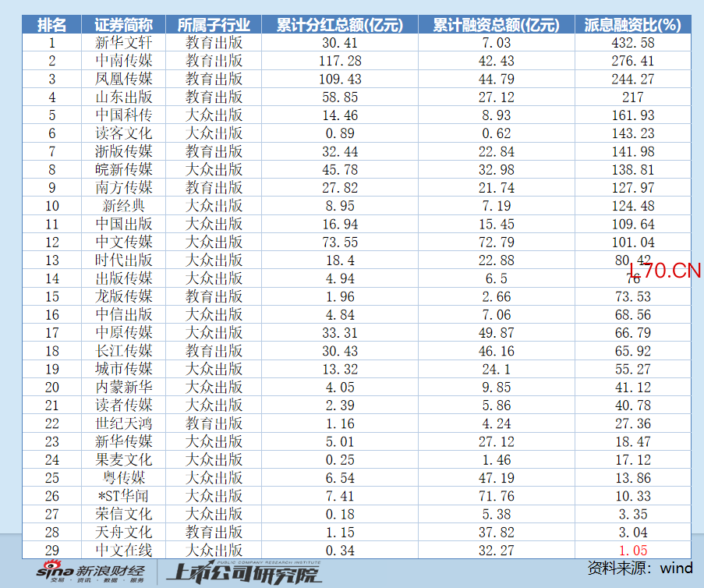Select the 派息融资比(%) column header
The height and width of the screenshot is (588, 704).
(x=632, y=25)
